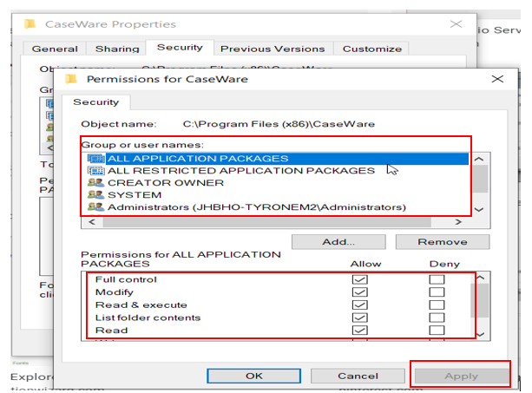Click the Administrators group icon
This screenshot has width=532, height=393.
coord(96,206)
